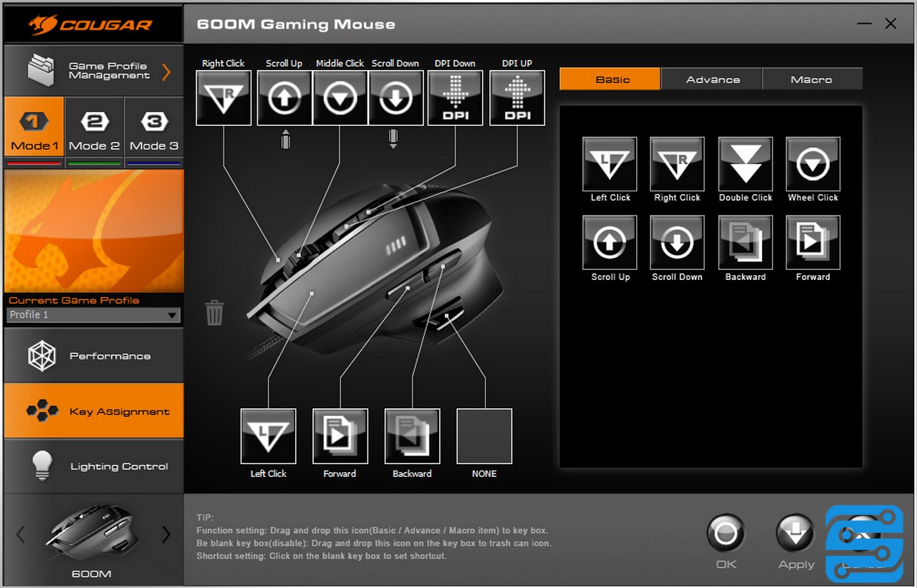917x588 pixels.
Task: Pick Right Click icon in the Basic panel
Action: (677, 164)
